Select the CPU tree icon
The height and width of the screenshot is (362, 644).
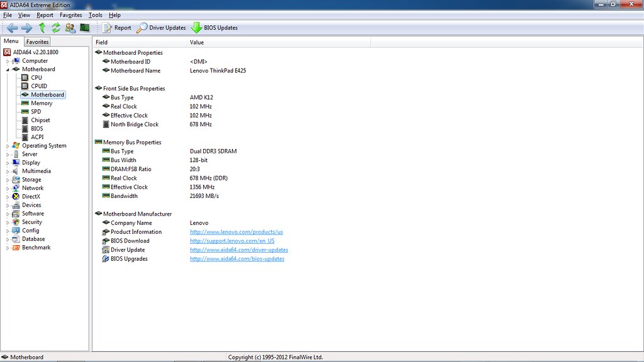point(25,77)
